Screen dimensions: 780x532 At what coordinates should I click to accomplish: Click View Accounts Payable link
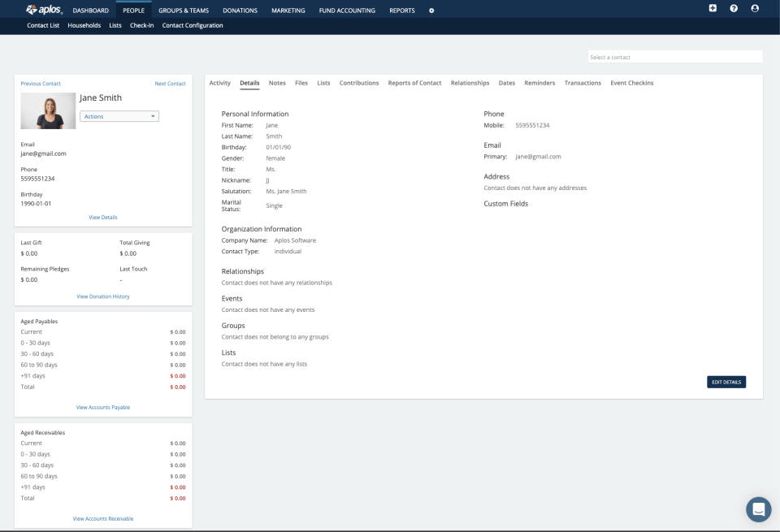coord(103,407)
